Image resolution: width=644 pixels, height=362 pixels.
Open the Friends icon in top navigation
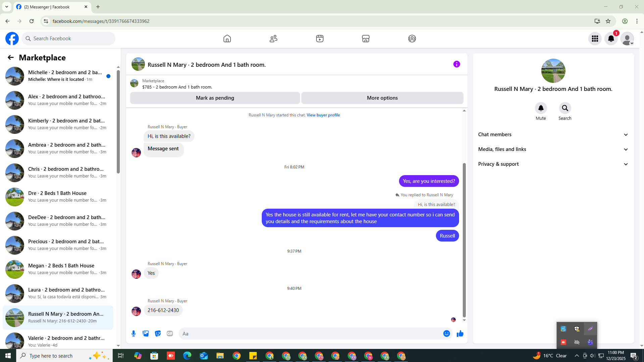(x=274, y=39)
